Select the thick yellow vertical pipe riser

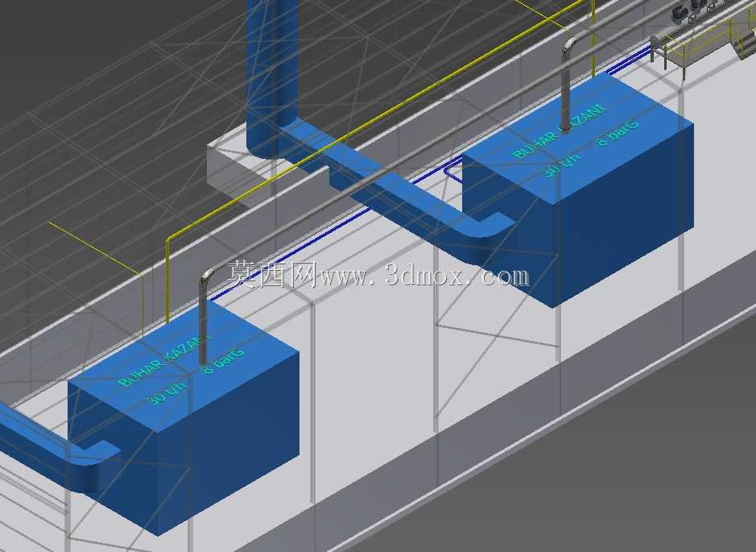point(167,279)
